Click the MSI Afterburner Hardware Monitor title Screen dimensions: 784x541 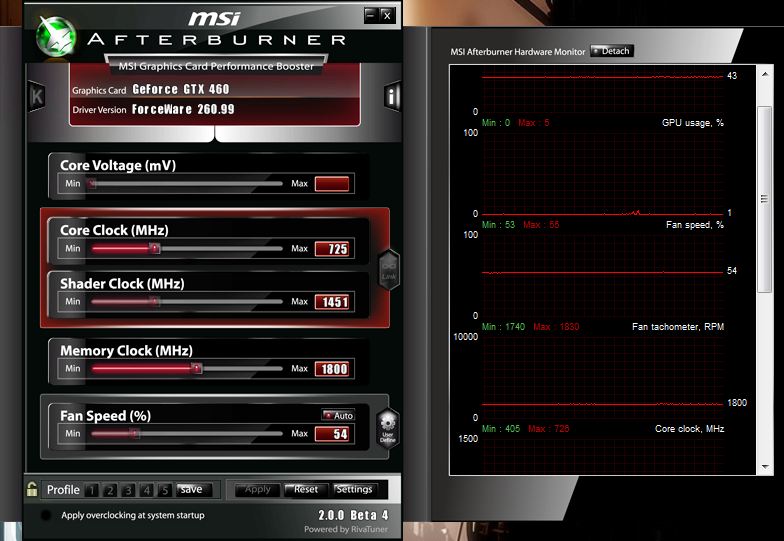(518, 52)
